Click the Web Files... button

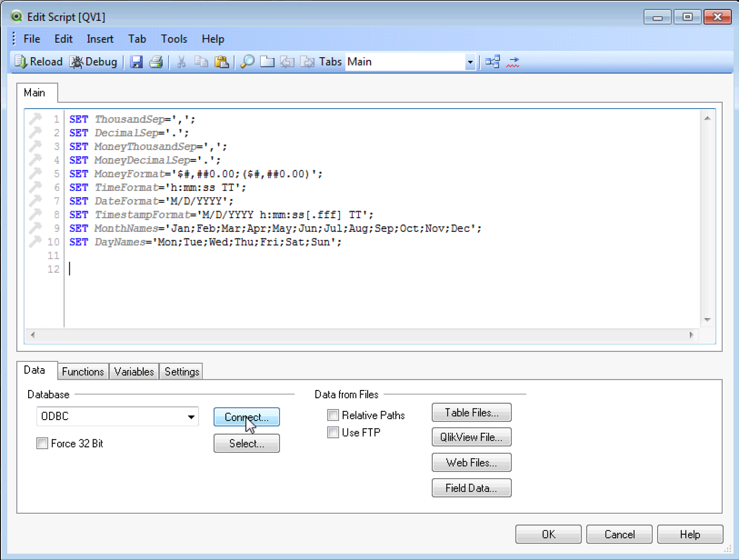472,463
